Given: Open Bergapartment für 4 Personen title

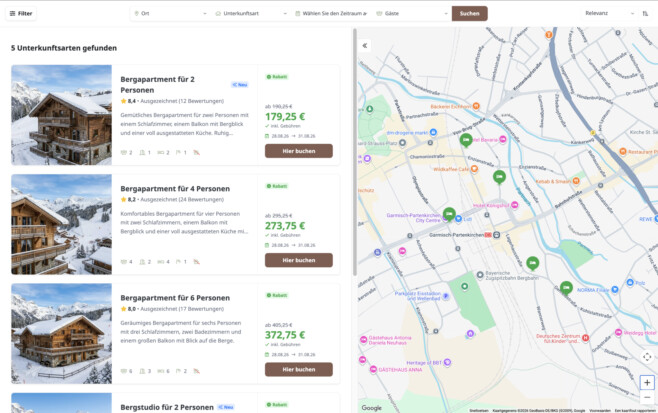Looking at the screenshot, I should (x=175, y=189).
